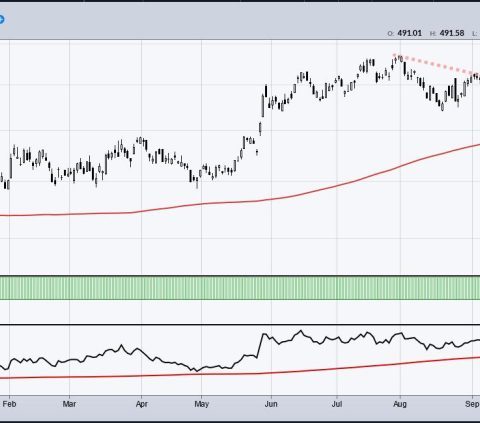Click the Jun label on time axis

click(x=271, y=404)
